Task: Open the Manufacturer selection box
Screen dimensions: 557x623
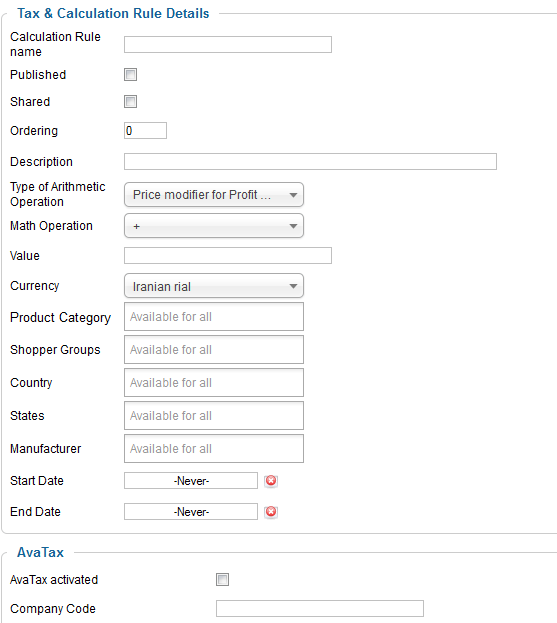Action: tap(214, 449)
